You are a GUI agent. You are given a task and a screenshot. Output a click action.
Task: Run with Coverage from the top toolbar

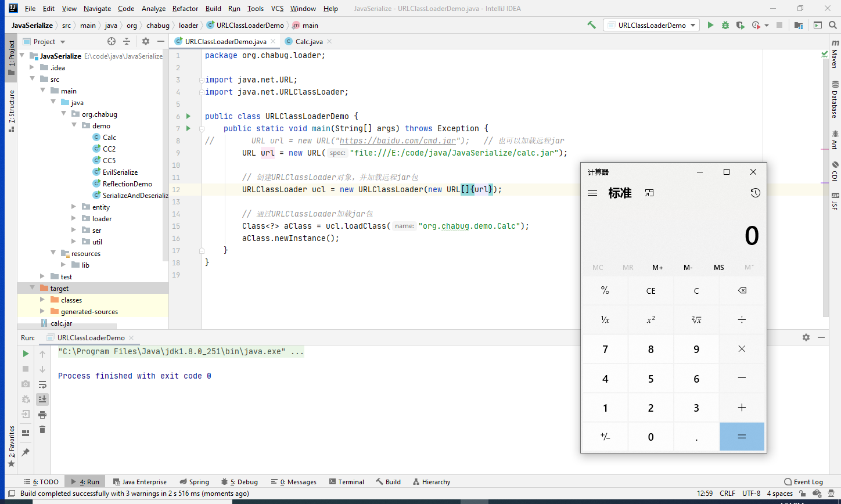740,25
